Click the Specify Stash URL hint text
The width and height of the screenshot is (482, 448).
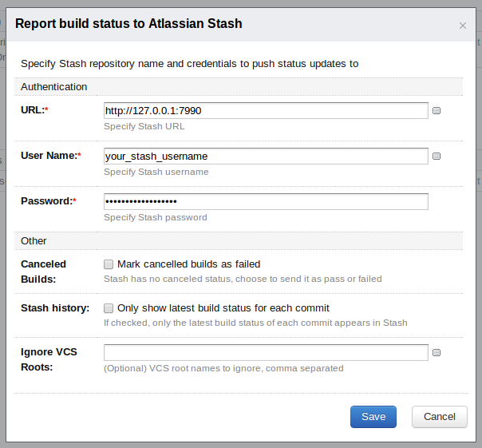click(x=144, y=126)
